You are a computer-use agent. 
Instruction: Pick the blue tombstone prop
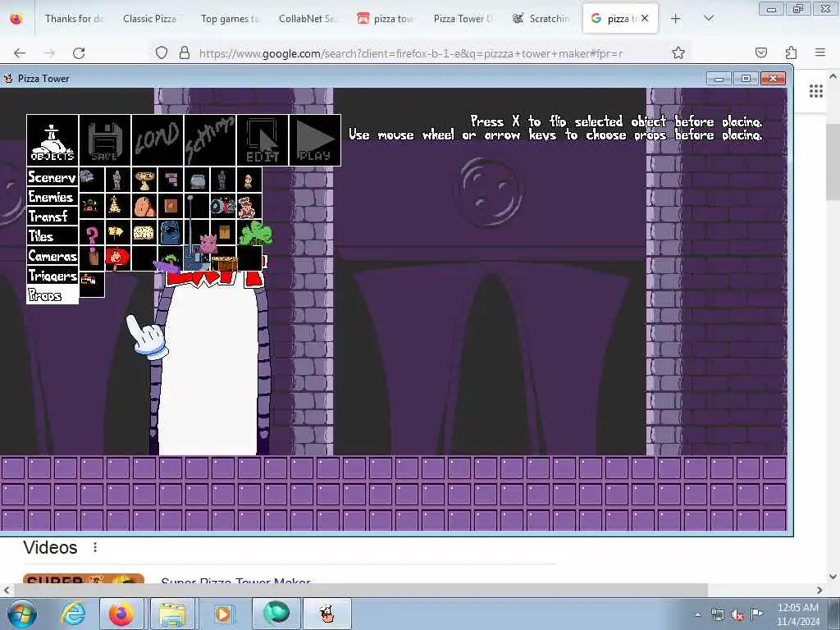click(171, 232)
